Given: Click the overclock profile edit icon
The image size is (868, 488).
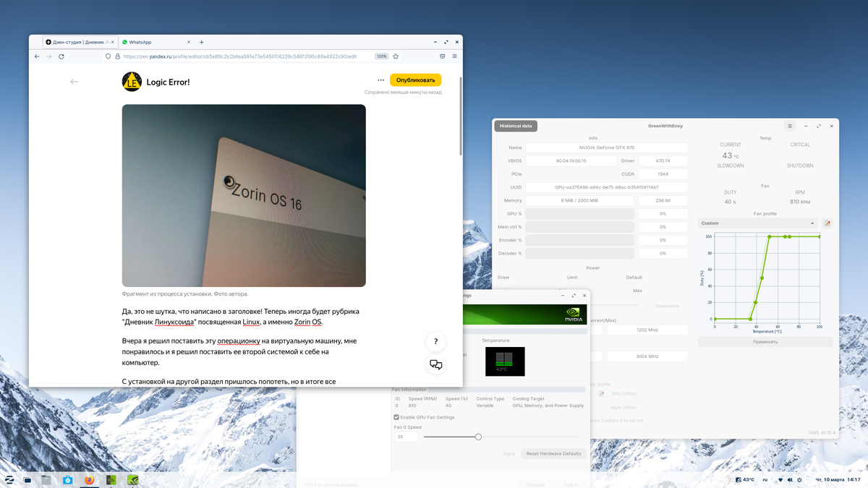Looking at the screenshot, I should coord(601,394).
